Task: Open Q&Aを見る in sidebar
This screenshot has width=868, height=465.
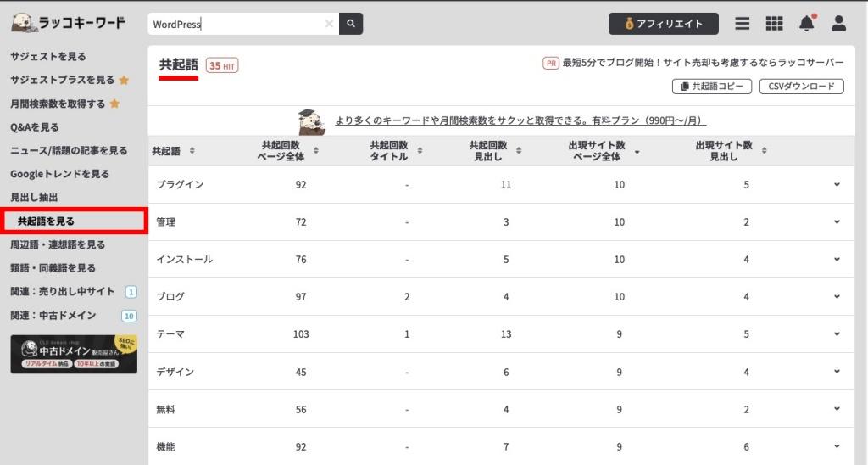Action: [34, 127]
